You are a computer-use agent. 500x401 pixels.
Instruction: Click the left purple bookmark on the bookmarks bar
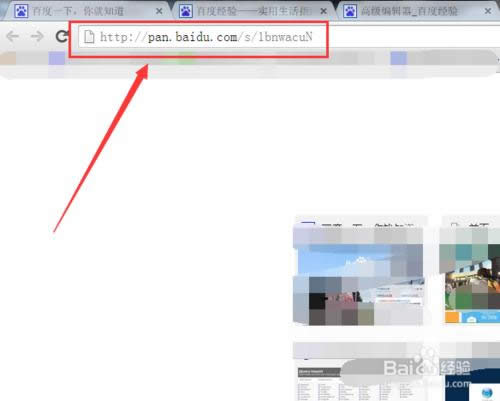coord(56,59)
